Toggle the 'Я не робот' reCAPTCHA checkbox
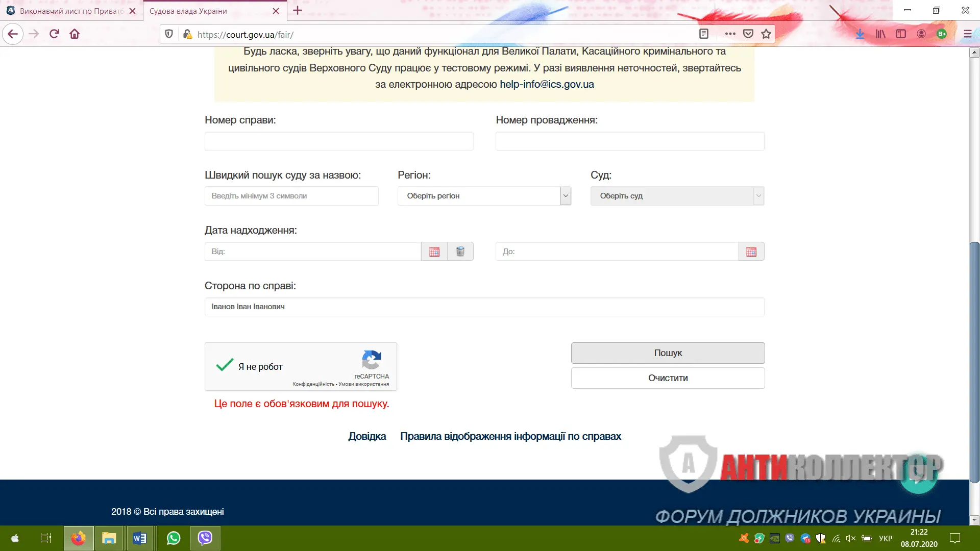Viewport: 980px width, 551px height. 225,365
